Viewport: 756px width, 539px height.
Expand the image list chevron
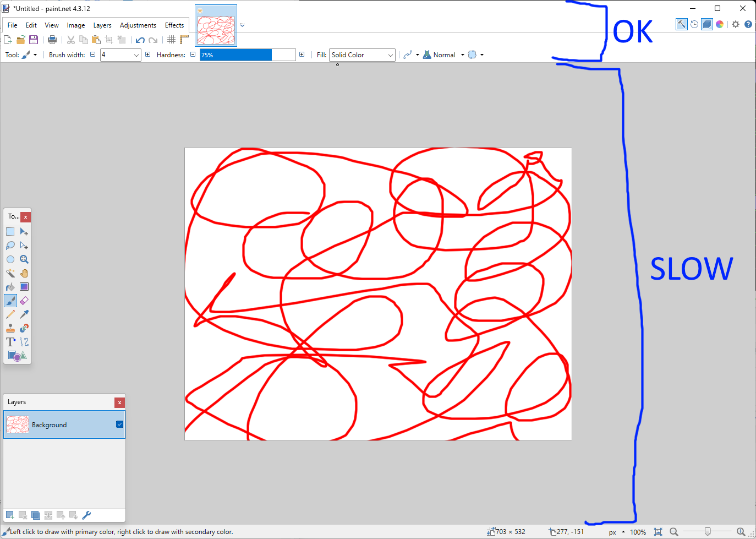coord(242,25)
